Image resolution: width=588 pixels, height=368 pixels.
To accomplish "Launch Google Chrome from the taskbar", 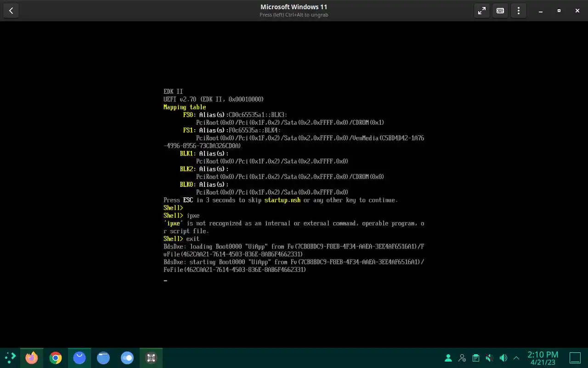I will [56, 357].
